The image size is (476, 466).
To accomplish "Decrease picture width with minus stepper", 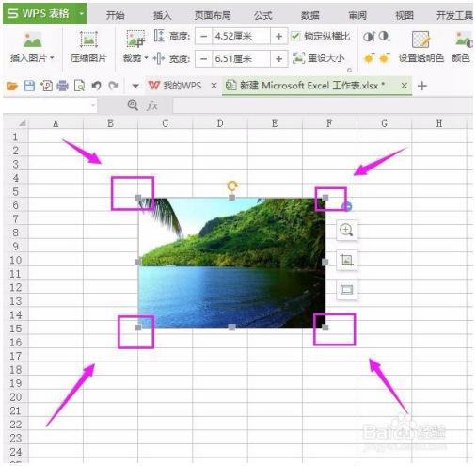I will click(203, 59).
